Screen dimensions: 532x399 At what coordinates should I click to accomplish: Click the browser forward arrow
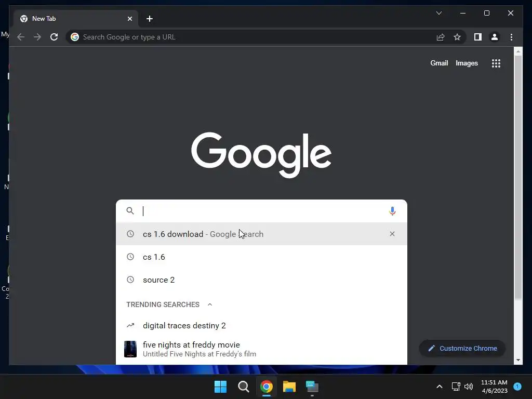37,37
